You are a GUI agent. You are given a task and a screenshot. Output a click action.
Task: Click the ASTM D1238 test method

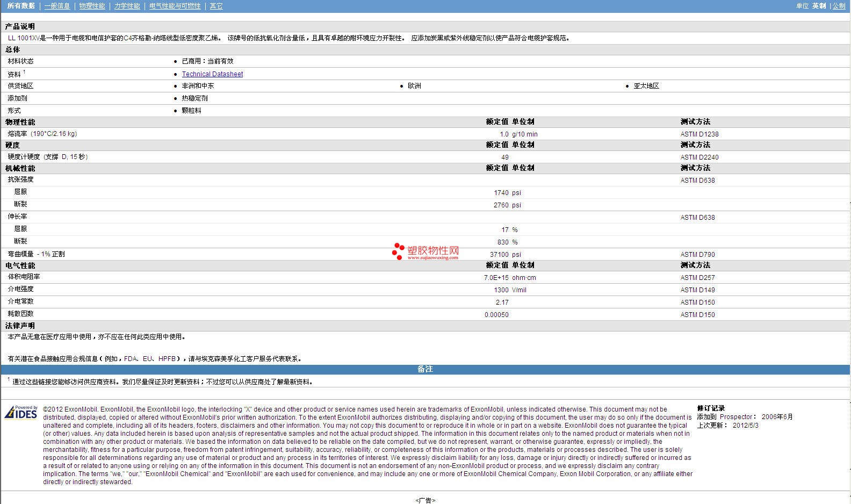click(699, 134)
